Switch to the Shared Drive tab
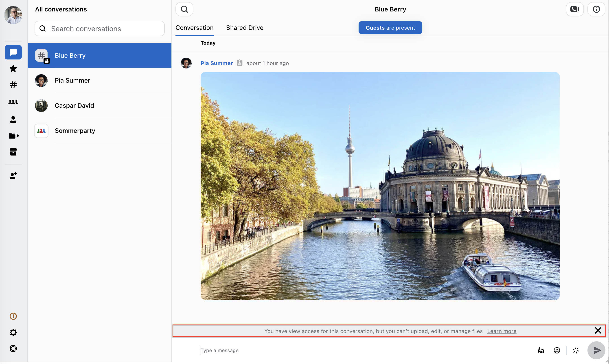 pos(245,28)
